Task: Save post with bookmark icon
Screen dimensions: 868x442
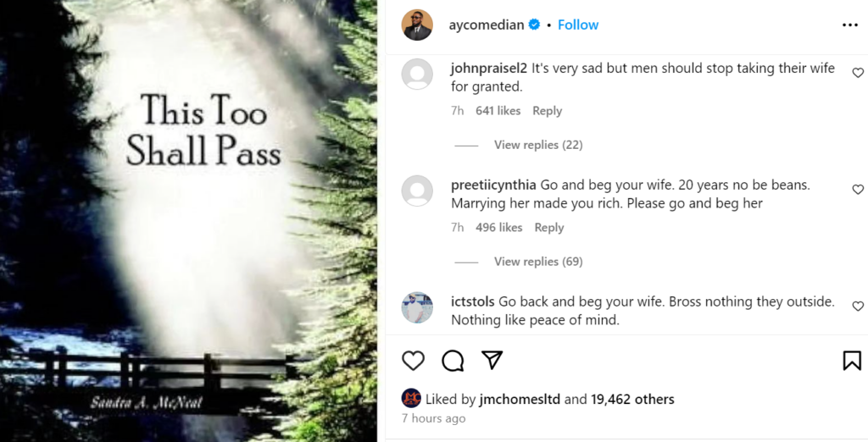Action: [x=852, y=361]
